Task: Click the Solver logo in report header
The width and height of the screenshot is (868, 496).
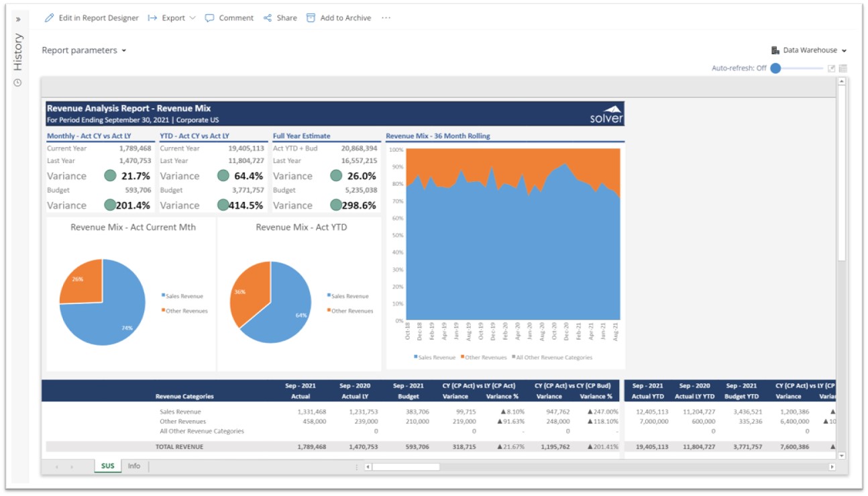Action: [x=606, y=114]
